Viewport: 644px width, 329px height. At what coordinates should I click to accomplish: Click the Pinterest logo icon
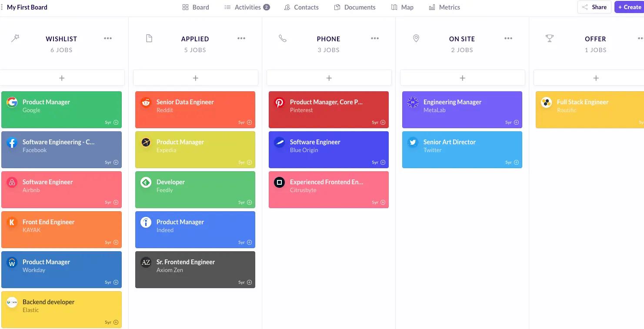279,103
